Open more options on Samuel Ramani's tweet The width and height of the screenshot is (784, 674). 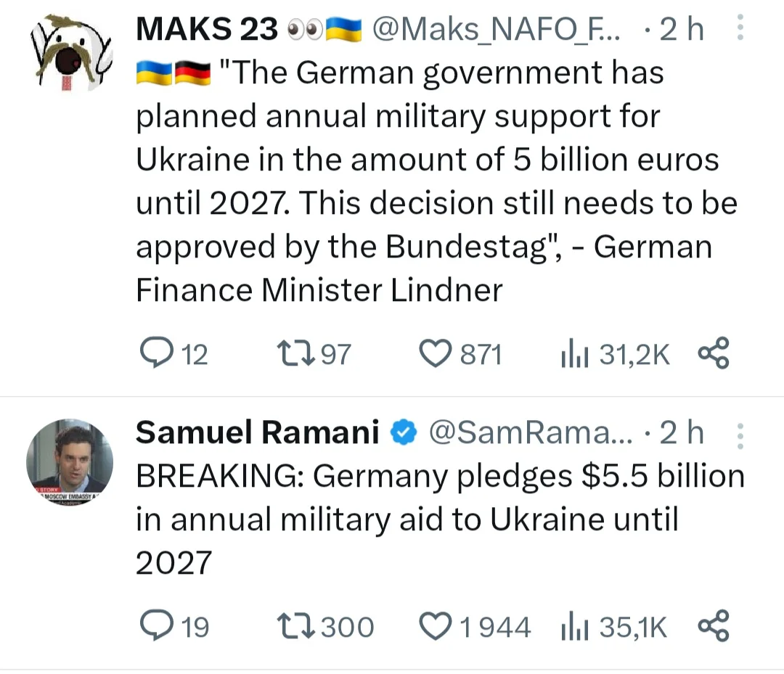[x=740, y=436]
